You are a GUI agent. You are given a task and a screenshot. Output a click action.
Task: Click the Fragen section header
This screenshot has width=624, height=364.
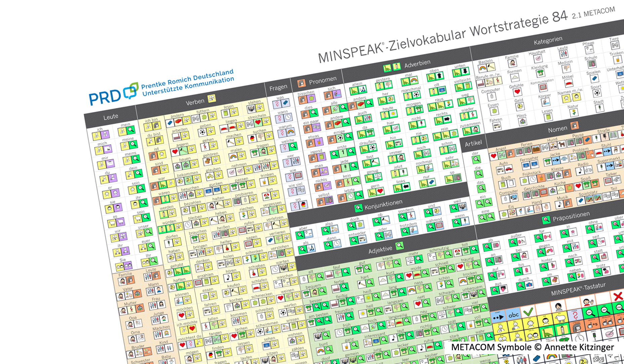(278, 88)
